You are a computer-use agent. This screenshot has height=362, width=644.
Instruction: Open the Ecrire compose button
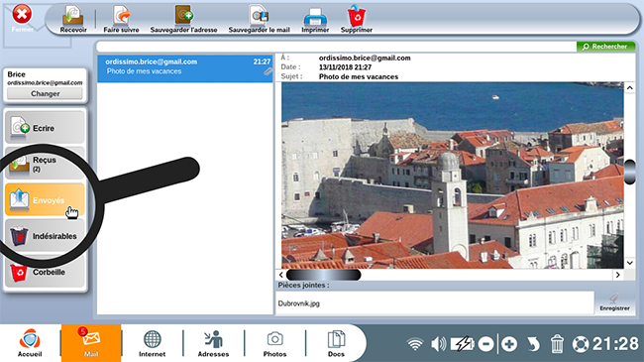click(x=45, y=128)
